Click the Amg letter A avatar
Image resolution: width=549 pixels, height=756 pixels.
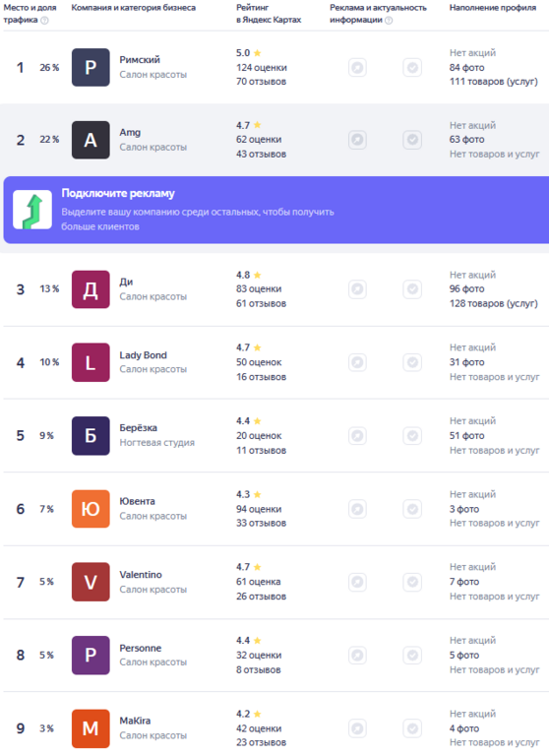click(91, 140)
